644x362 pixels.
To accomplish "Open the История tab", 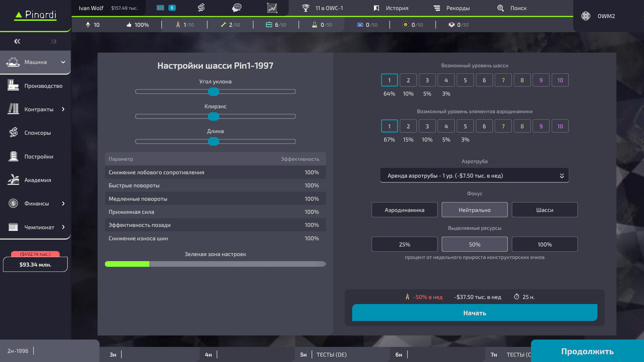I will (391, 8).
